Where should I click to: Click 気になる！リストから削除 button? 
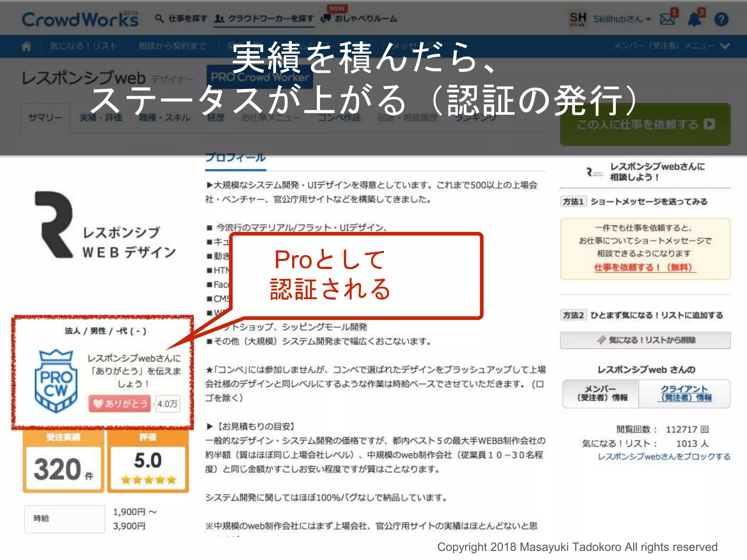click(x=645, y=340)
